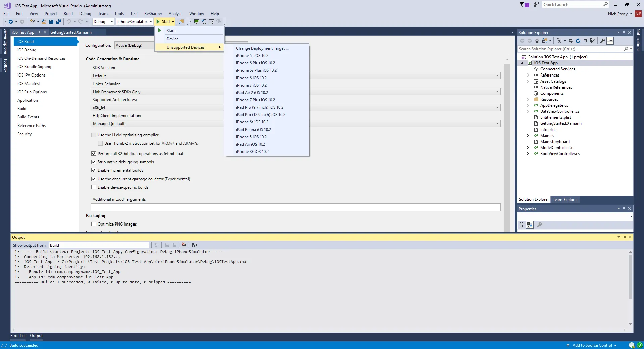Click the New Project toolbar icon
Viewport: 644px width, 349px height.
click(32, 22)
